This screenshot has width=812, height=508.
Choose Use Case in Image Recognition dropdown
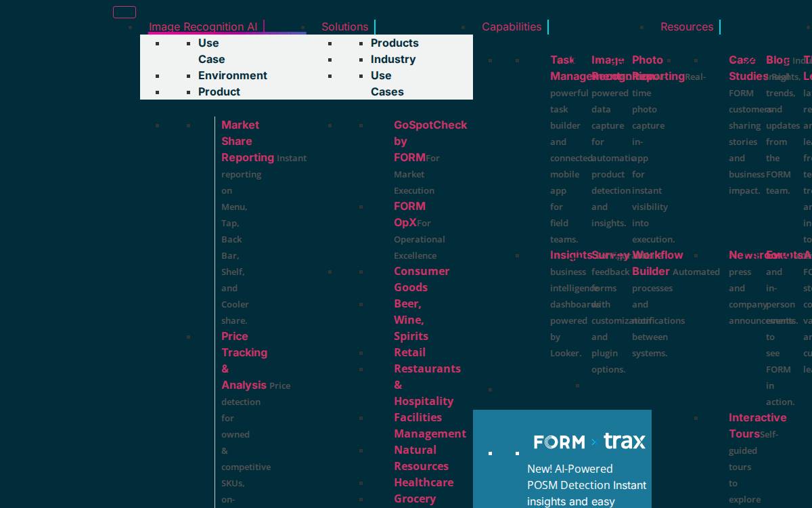click(x=212, y=51)
